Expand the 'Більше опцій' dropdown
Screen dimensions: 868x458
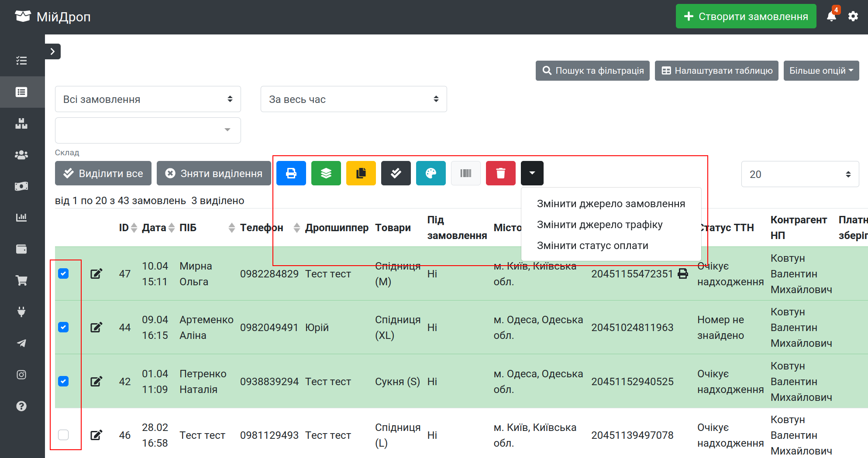point(821,71)
